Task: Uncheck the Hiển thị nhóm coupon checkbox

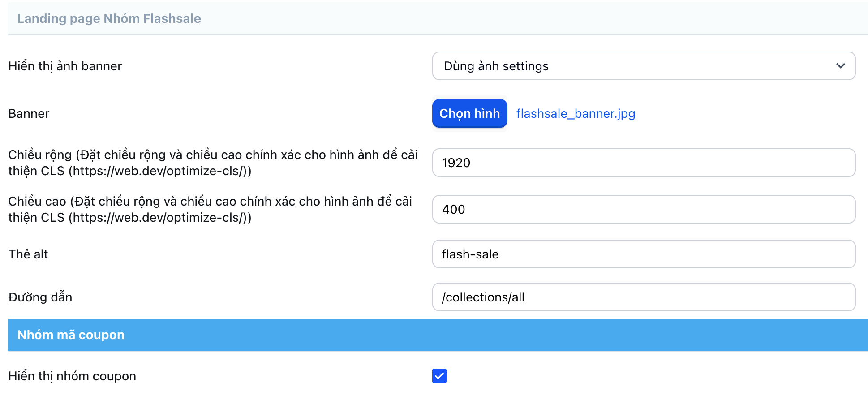Action: pos(439,376)
